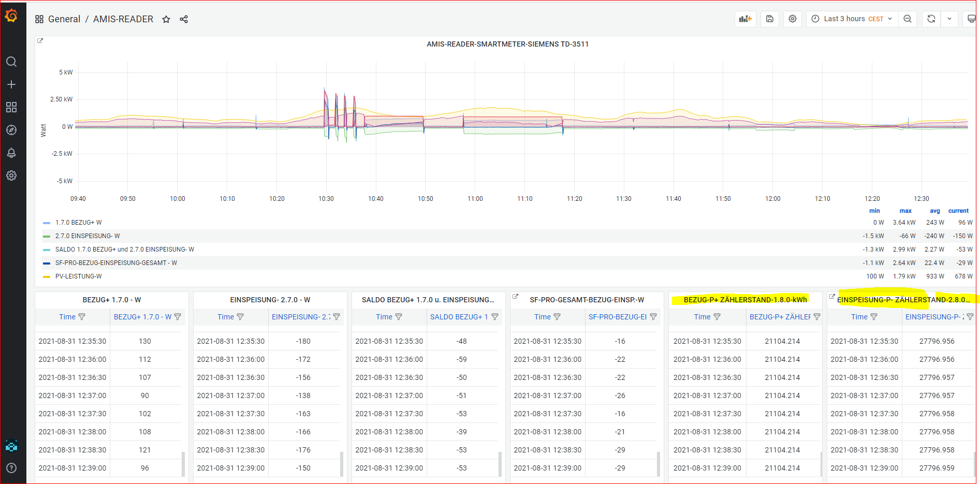The image size is (980, 484).
Task: Filter Time column in BEZUG+ 1.7.0 table
Action: [x=82, y=317]
